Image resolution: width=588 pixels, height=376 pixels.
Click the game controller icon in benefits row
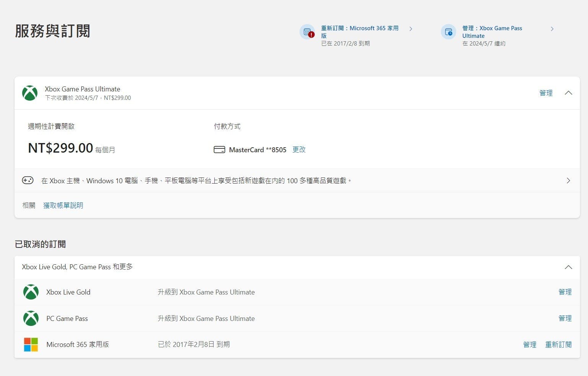click(x=28, y=180)
